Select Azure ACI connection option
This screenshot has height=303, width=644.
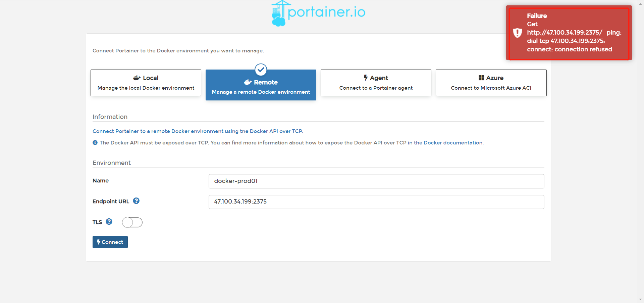pyautogui.click(x=491, y=83)
